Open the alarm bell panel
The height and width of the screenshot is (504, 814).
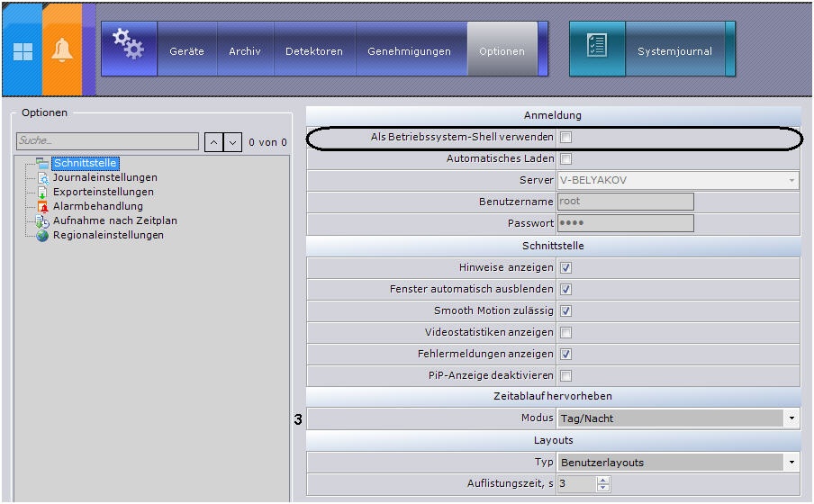coord(62,51)
